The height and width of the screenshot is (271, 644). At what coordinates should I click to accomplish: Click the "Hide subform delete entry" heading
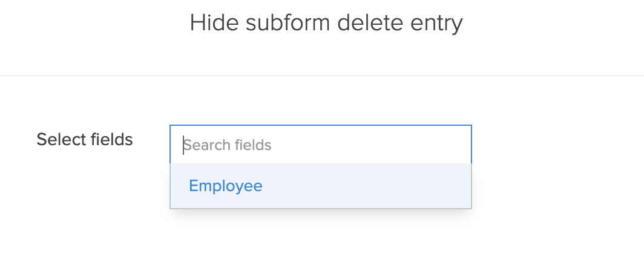(326, 23)
